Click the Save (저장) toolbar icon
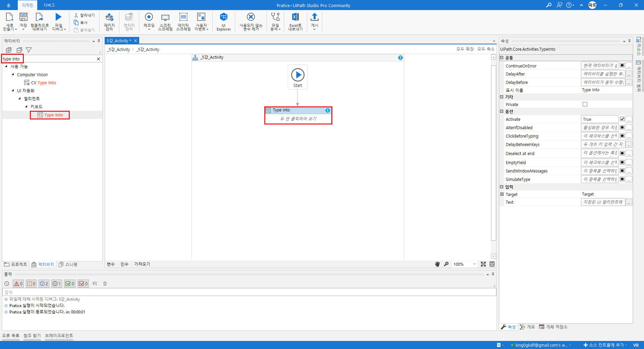The width and height of the screenshot is (644, 349). pyautogui.click(x=23, y=17)
